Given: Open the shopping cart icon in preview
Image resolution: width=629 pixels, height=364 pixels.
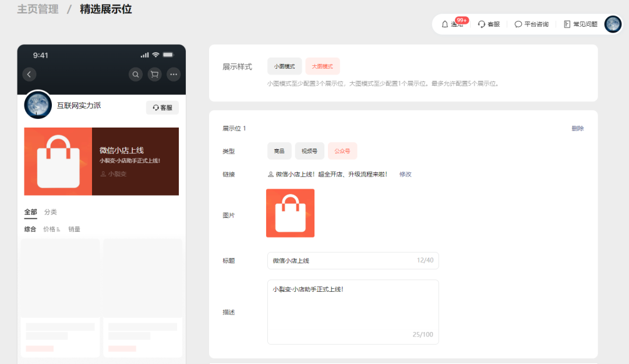Looking at the screenshot, I should coord(154,74).
